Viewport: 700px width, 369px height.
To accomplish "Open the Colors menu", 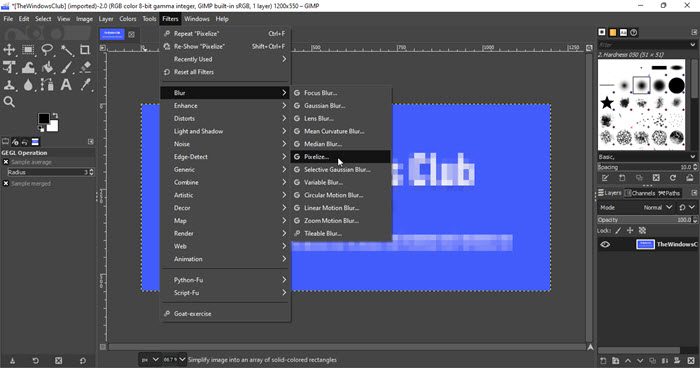I will (128, 19).
